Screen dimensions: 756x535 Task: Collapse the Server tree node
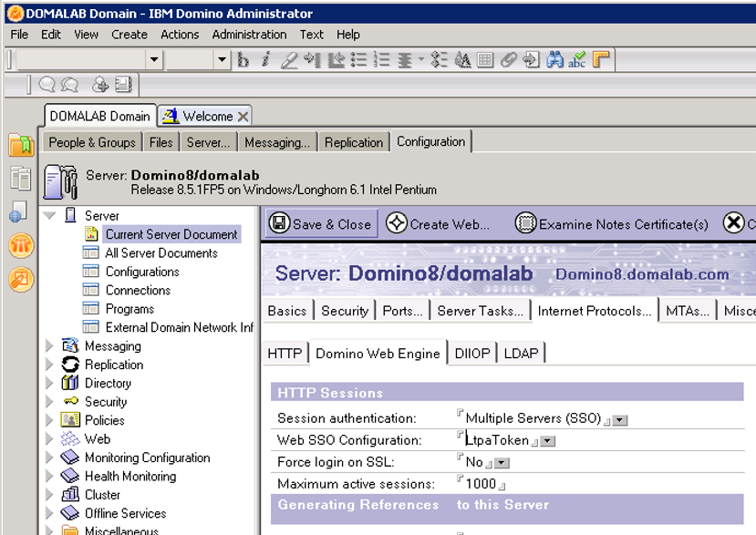click(49, 215)
